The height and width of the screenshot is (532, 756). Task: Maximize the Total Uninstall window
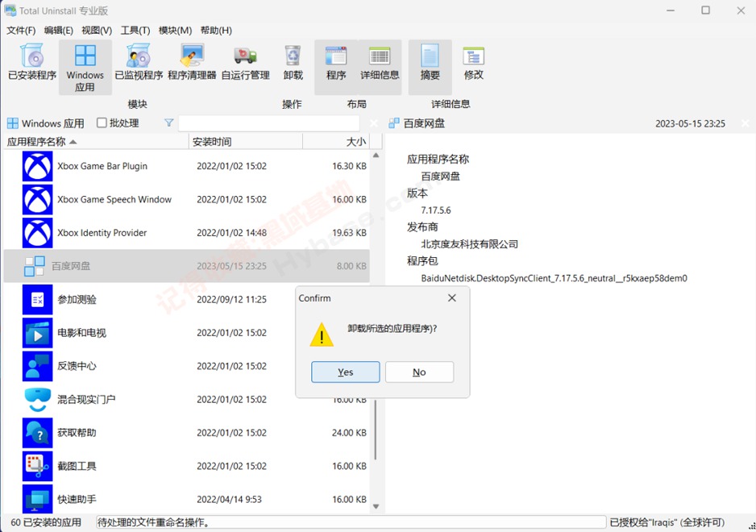pyautogui.click(x=705, y=10)
